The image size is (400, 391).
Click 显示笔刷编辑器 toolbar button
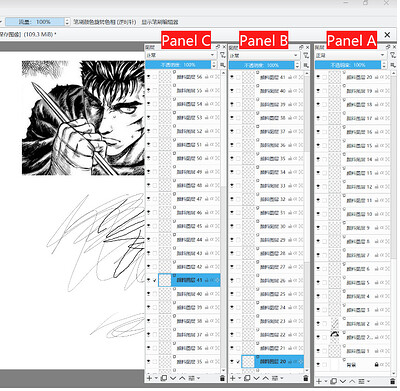point(160,22)
